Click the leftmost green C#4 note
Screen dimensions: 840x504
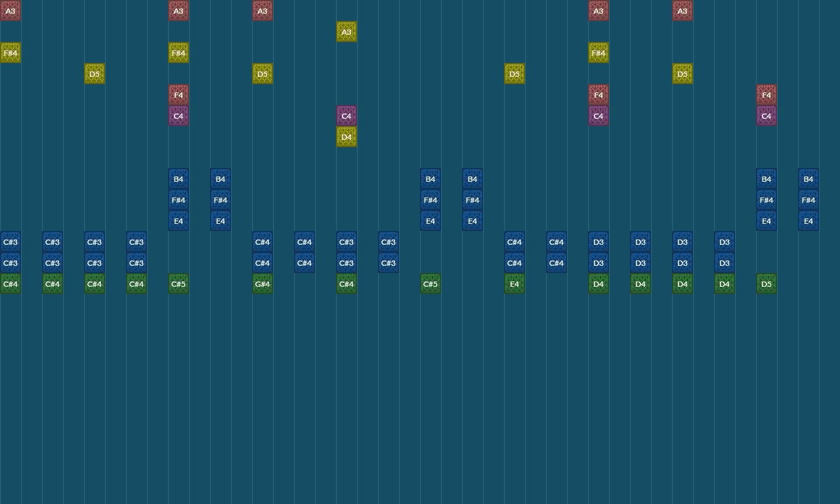point(10,283)
